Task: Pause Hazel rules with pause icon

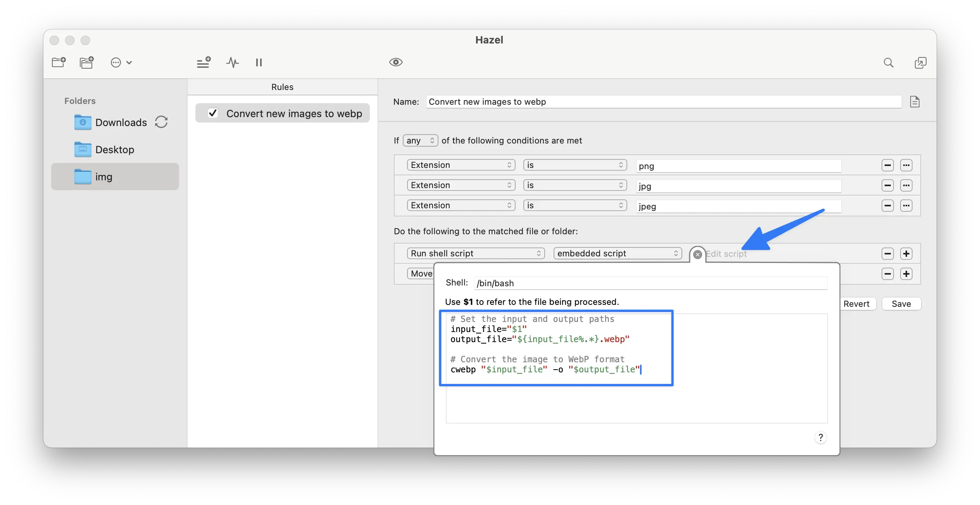Action: [259, 62]
